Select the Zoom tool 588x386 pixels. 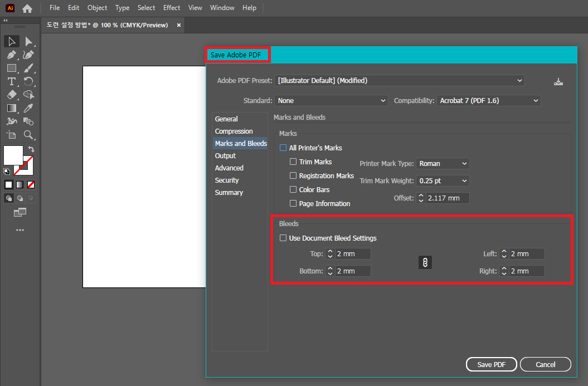pyautogui.click(x=28, y=135)
